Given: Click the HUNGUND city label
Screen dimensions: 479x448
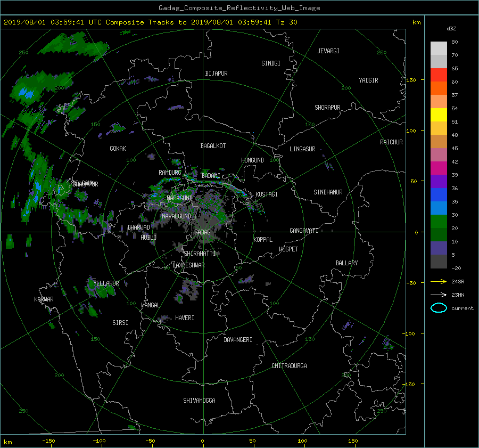Looking at the screenshot, I should pos(252,160).
